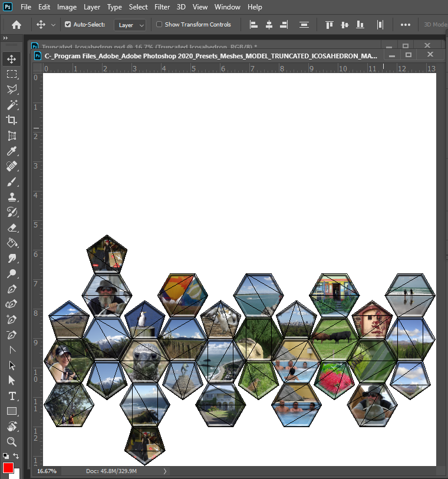Select the Brush tool

[12, 182]
